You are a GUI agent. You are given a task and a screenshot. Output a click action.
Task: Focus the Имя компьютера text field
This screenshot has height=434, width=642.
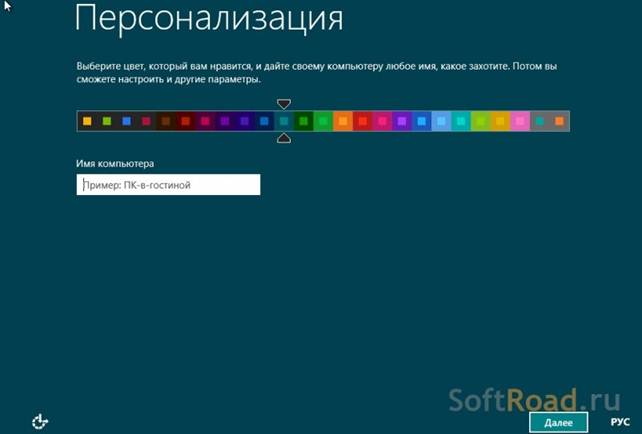(168, 185)
